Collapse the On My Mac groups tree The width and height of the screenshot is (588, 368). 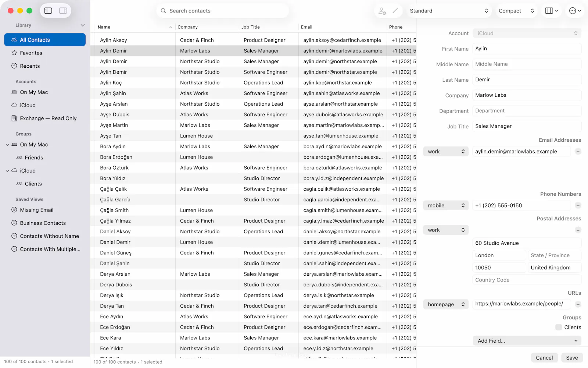(x=7, y=145)
